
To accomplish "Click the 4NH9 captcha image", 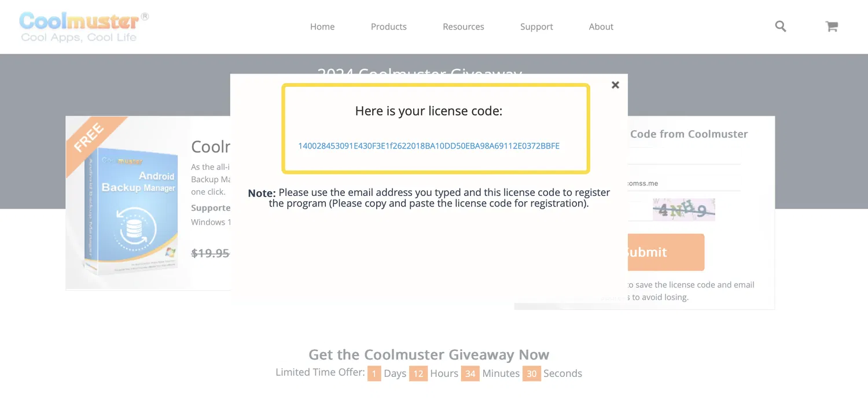I will [684, 210].
